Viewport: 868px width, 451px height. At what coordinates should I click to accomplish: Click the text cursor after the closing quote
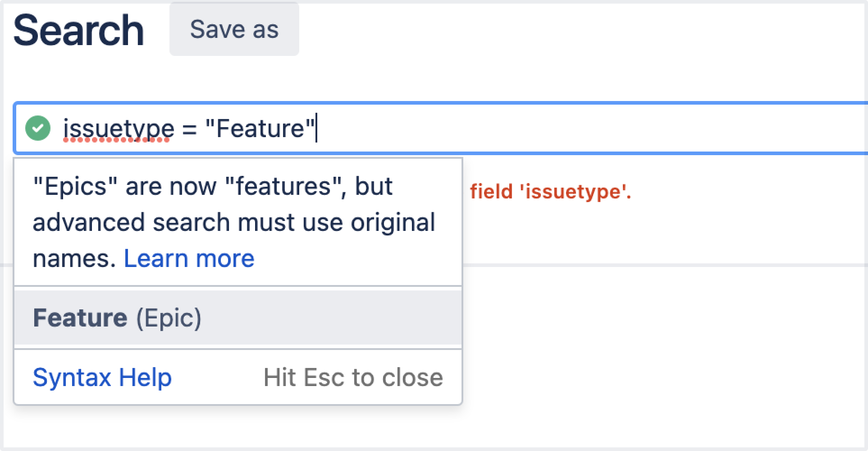pos(316,129)
